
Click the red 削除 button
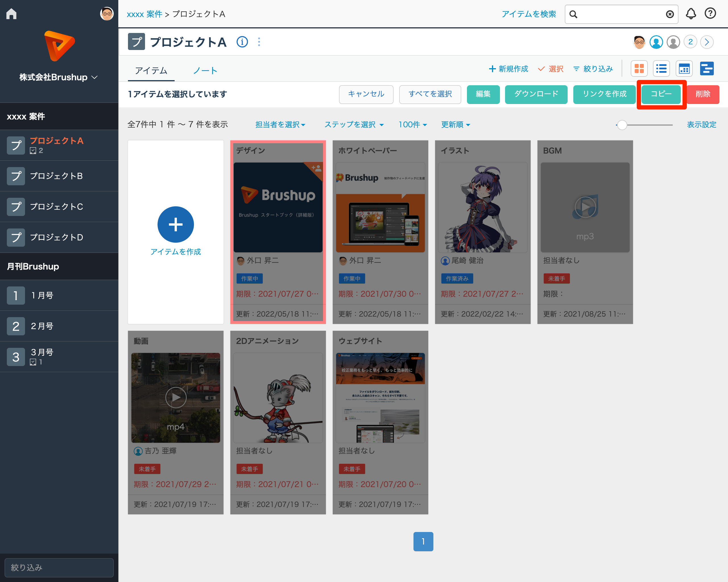[x=703, y=94]
